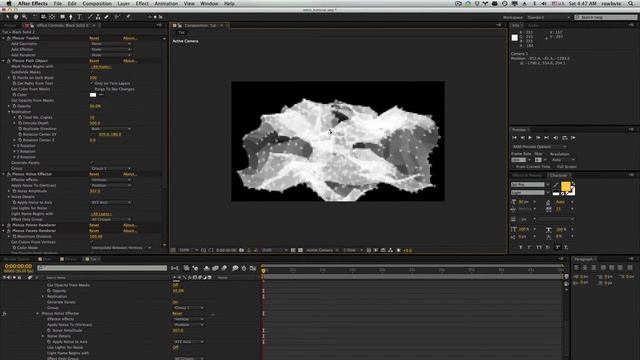Click white Color swatch in Effect Controls
The image size is (640, 360).
[x=93, y=95]
